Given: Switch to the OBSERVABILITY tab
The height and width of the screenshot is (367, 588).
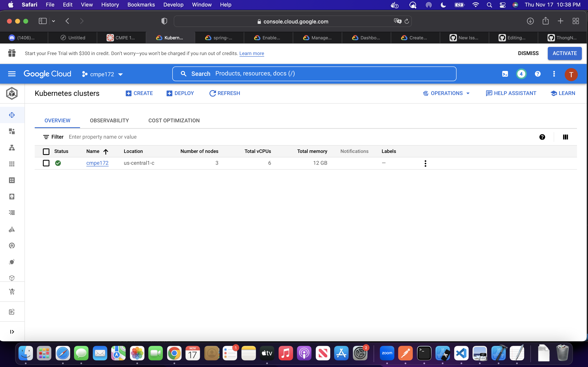Looking at the screenshot, I should [x=109, y=121].
